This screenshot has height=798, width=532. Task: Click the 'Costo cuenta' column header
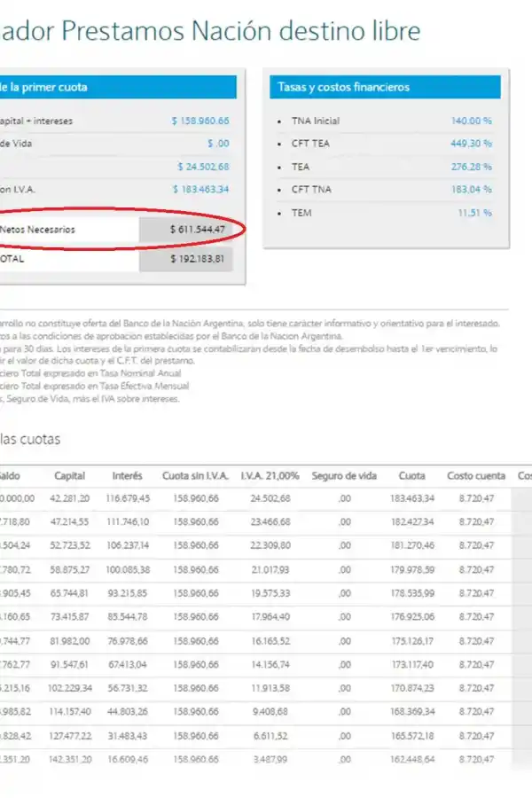[476, 476]
